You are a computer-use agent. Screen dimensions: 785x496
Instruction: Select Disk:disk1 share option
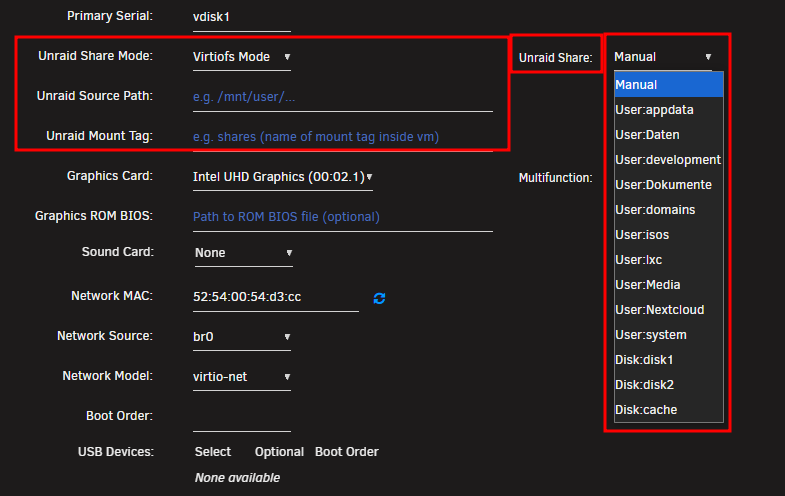point(668,360)
